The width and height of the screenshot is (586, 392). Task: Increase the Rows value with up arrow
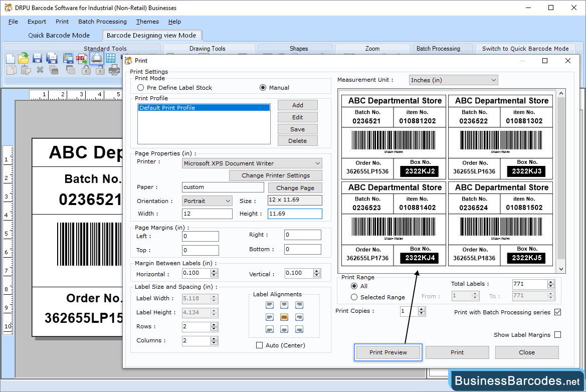coord(214,324)
